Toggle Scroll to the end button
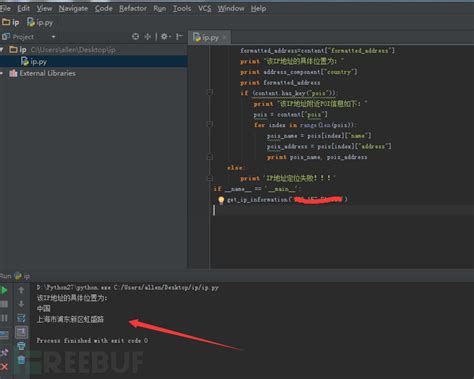Screen dimensions: 474x379 click(x=21, y=332)
